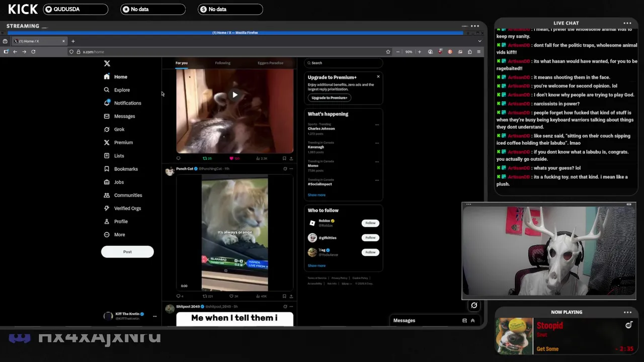Open the Terms of Service link

[x=317, y=278]
